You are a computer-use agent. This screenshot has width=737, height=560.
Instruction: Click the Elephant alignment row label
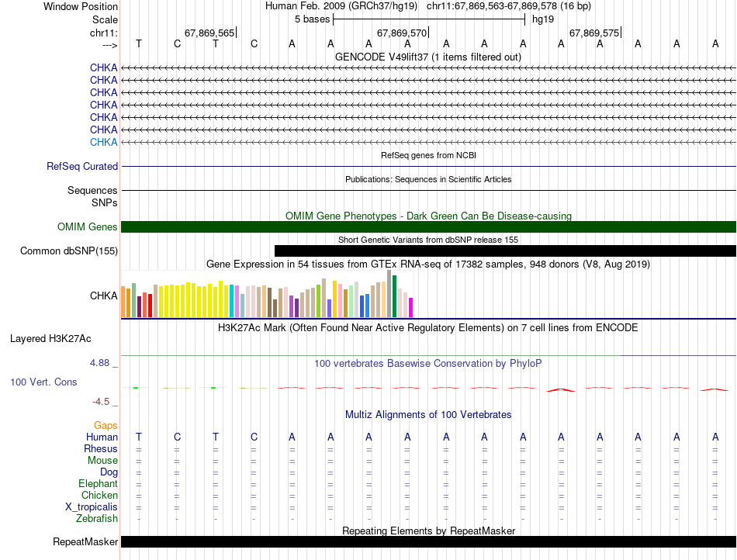(x=99, y=484)
